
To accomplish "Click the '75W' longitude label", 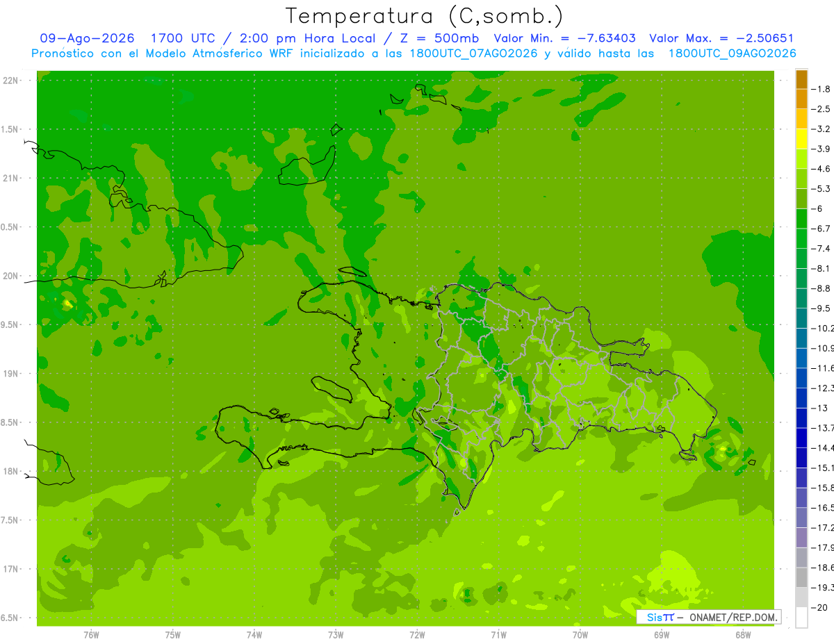I will [172, 634].
